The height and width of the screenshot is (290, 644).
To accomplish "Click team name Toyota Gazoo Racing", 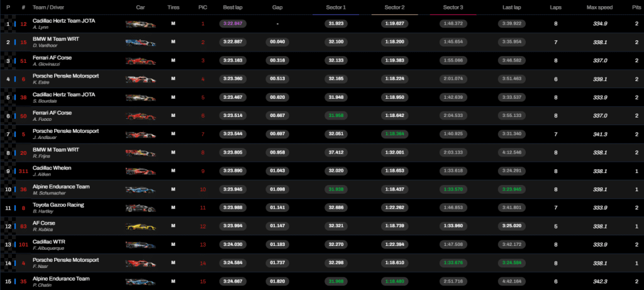I will pos(58,204).
